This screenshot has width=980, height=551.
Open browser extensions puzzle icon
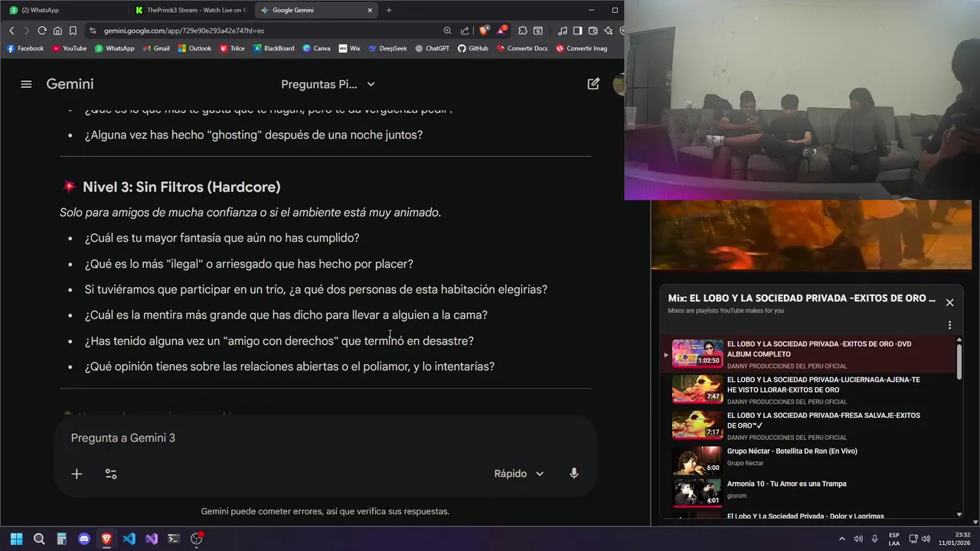tap(522, 31)
